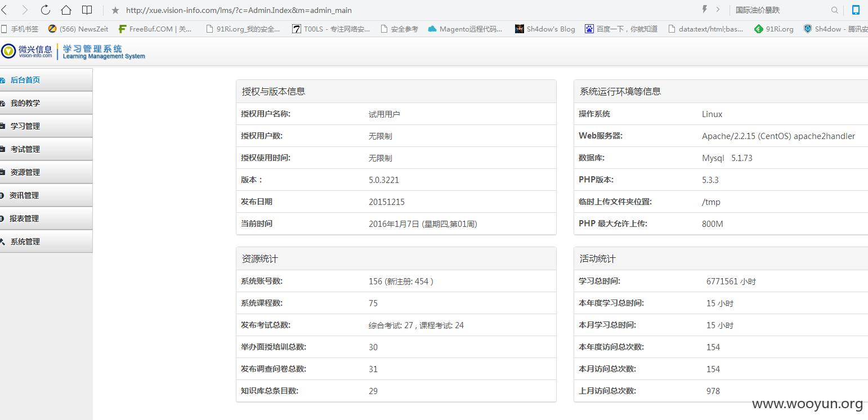Click exam totals 综合考试: 27 value
This screenshot has height=420, width=868.
coord(416,325)
